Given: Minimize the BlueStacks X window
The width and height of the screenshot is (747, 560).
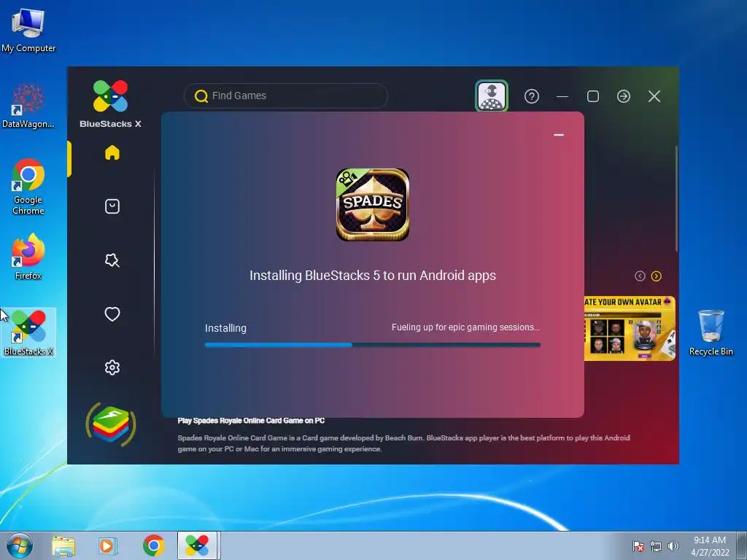Looking at the screenshot, I should (x=562, y=97).
